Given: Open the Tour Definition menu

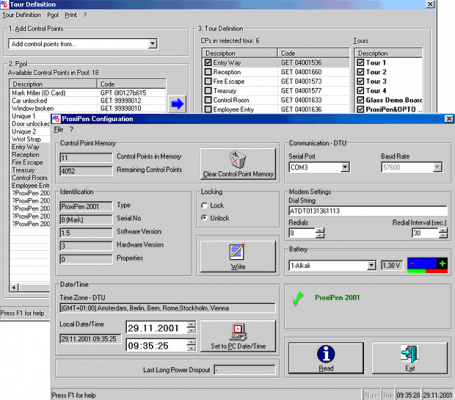Looking at the screenshot, I should (x=22, y=15).
